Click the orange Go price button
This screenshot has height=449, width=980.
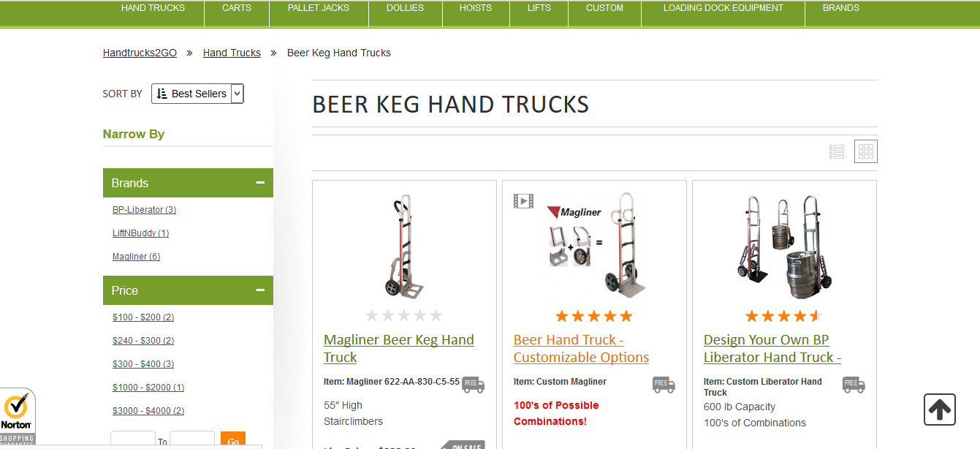pyautogui.click(x=233, y=440)
